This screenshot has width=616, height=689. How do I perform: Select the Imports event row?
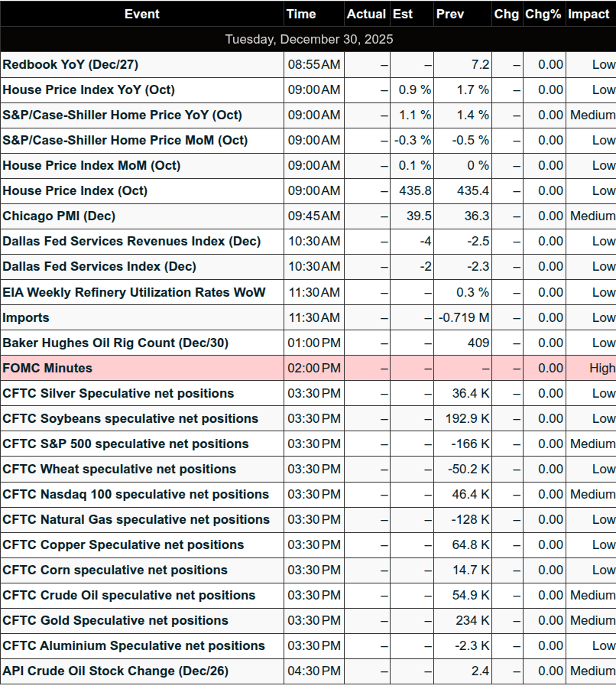tap(26, 317)
